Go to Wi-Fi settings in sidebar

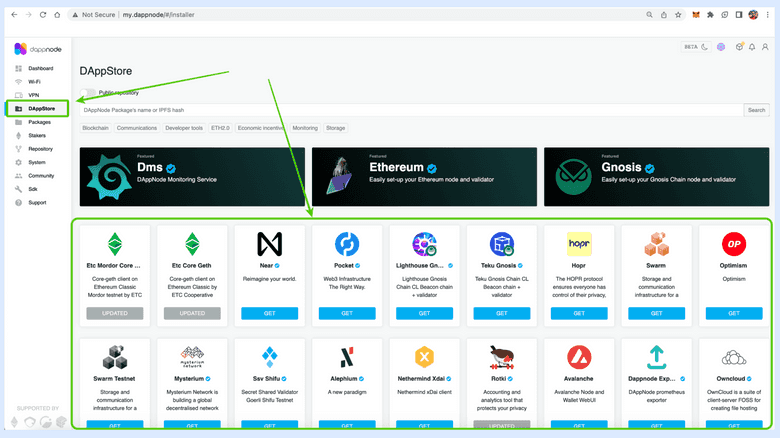pos(34,81)
